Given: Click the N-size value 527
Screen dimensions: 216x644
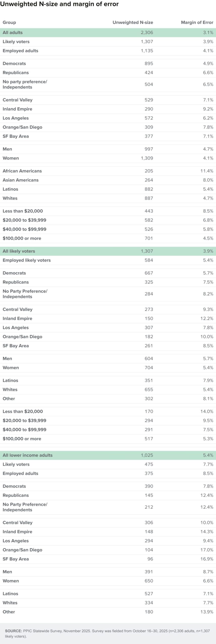Looking at the screenshot, I should (x=149, y=593).
